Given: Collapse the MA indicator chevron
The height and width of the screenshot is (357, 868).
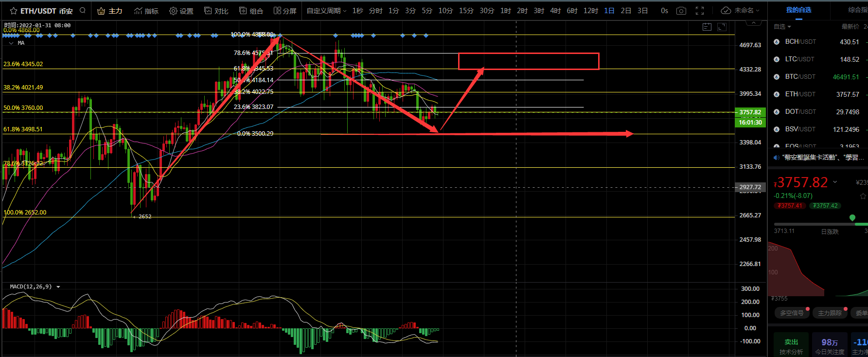Looking at the screenshot, I should click(x=11, y=43).
